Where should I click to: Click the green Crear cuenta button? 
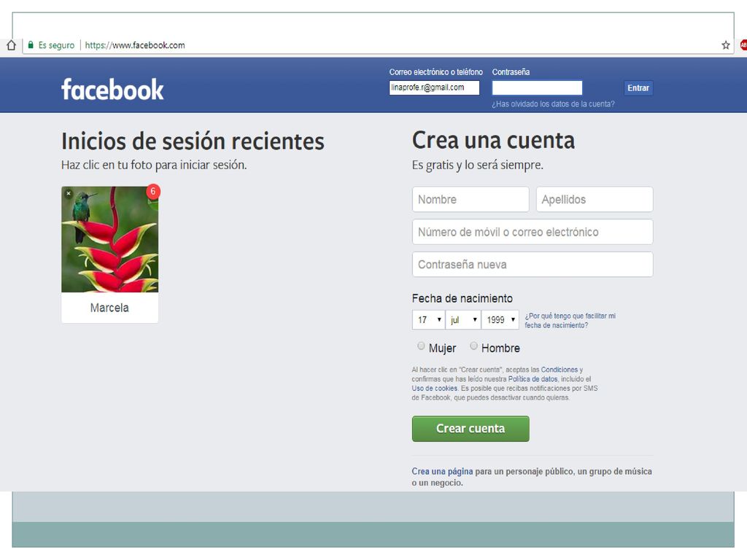(471, 429)
